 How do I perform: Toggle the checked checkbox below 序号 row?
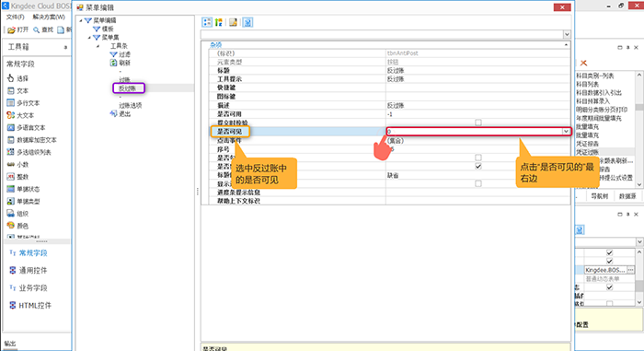(478, 166)
